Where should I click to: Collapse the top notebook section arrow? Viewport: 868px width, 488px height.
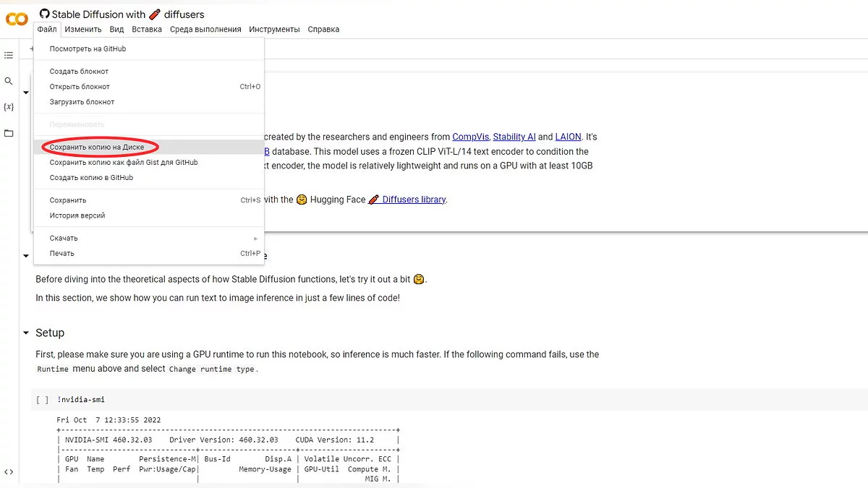(x=26, y=93)
